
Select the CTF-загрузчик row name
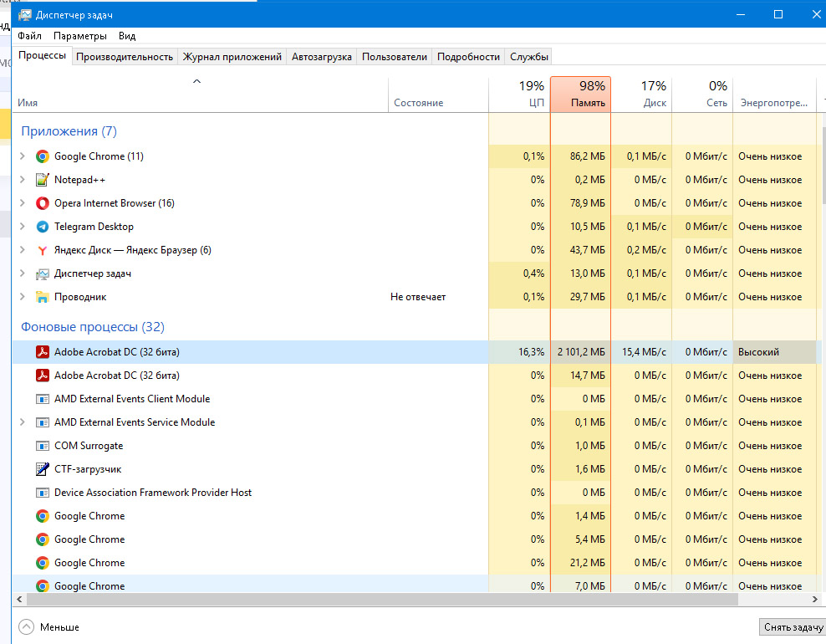tap(88, 469)
